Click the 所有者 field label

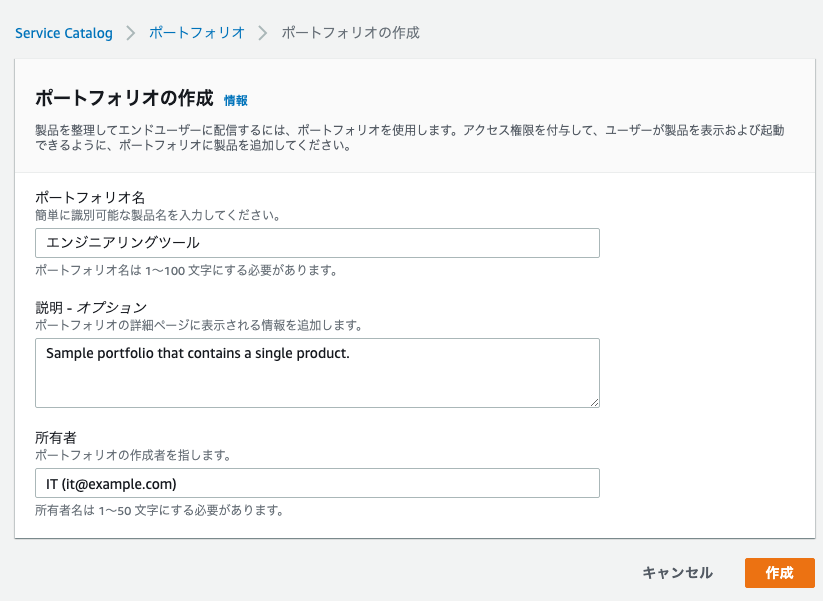(56, 437)
